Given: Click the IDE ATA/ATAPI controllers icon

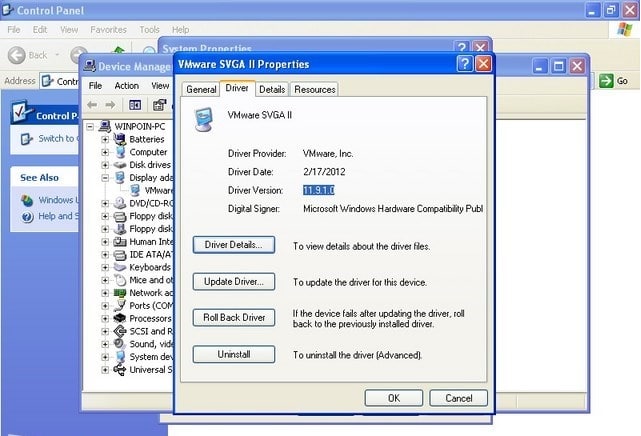Looking at the screenshot, I should (120, 255).
